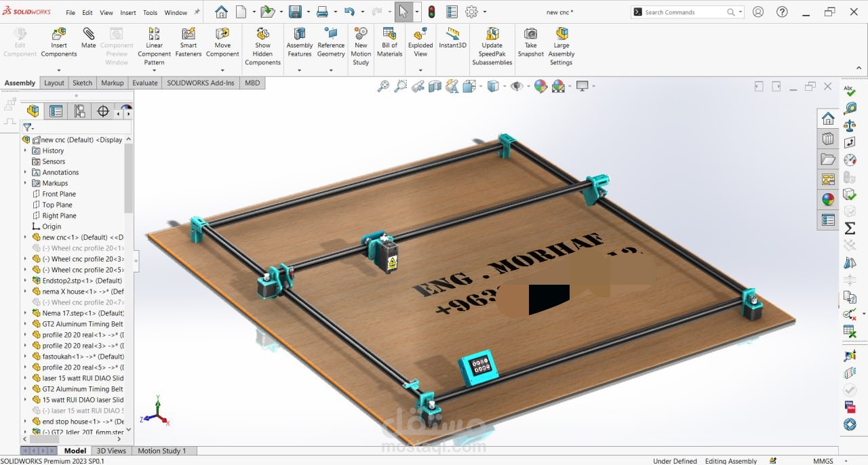Switch to Sketch tab
The image size is (868, 465).
[82, 83]
